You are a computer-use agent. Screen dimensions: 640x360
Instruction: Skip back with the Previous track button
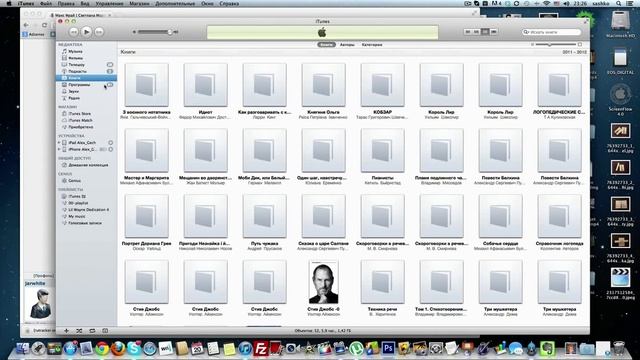click(x=73, y=31)
